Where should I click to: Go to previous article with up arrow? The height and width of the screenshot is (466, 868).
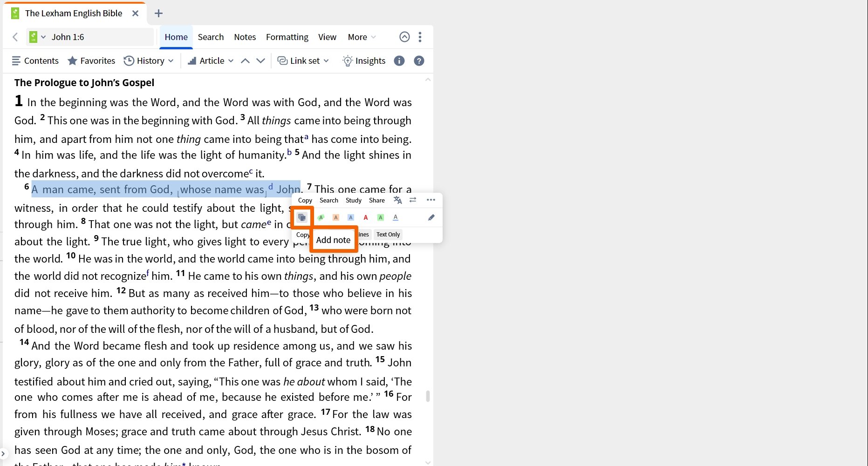(x=245, y=61)
